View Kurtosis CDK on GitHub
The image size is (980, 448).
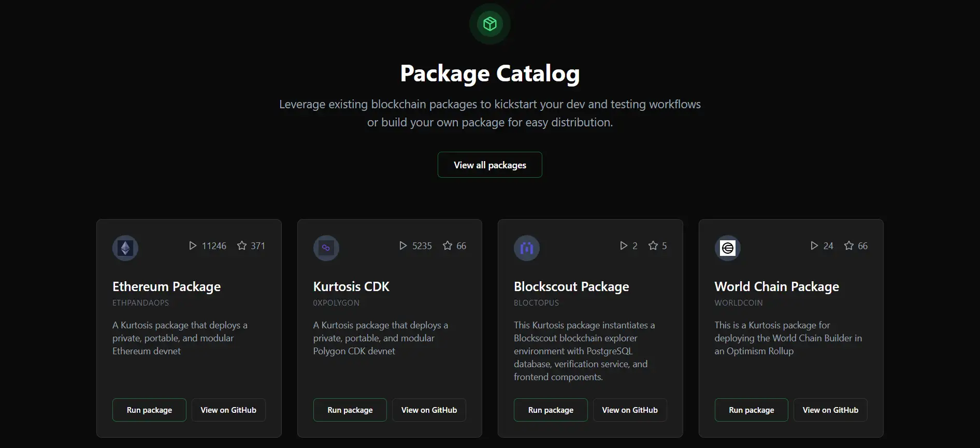pyautogui.click(x=429, y=410)
